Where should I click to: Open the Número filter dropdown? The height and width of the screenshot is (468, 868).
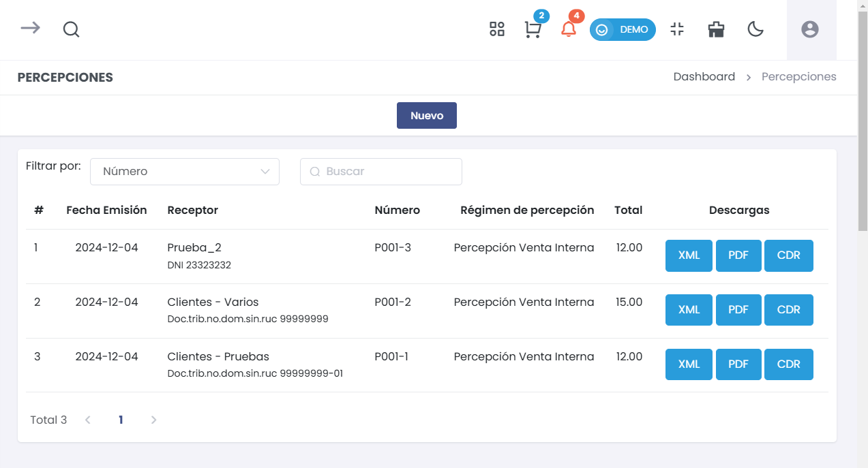tap(185, 172)
